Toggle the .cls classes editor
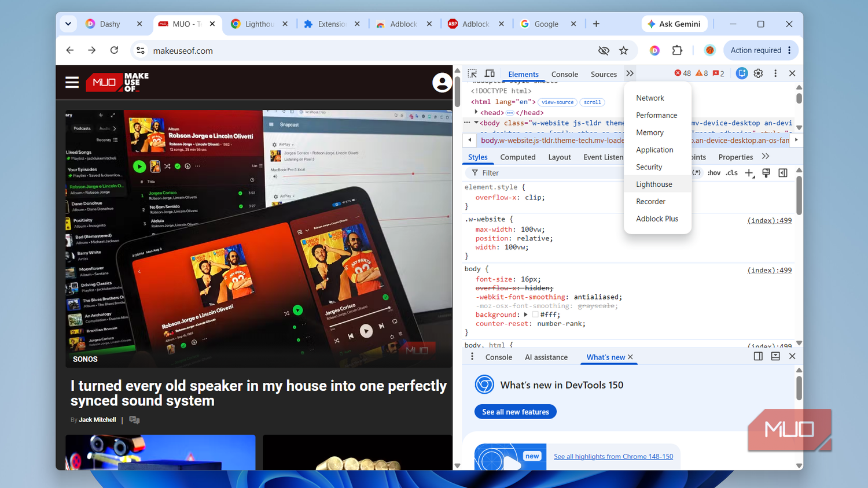Viewport: 868px width, 488px height. [x=732, y=172]
